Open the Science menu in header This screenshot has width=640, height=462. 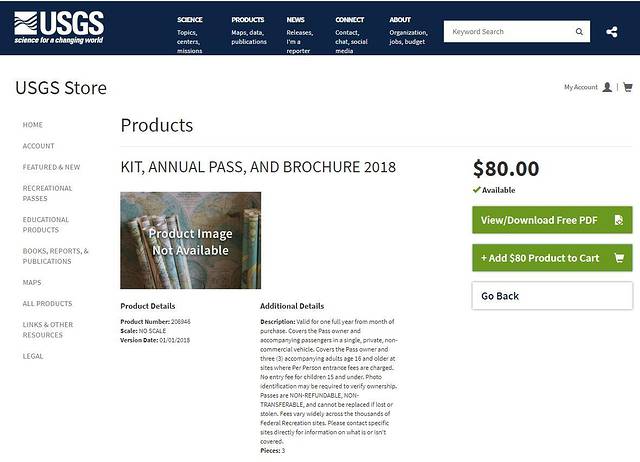(x=190, y=20)
